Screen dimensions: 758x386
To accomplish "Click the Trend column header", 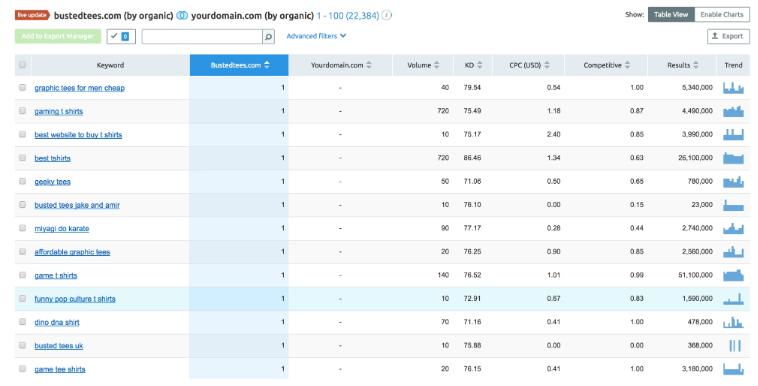I will [733, 65].
